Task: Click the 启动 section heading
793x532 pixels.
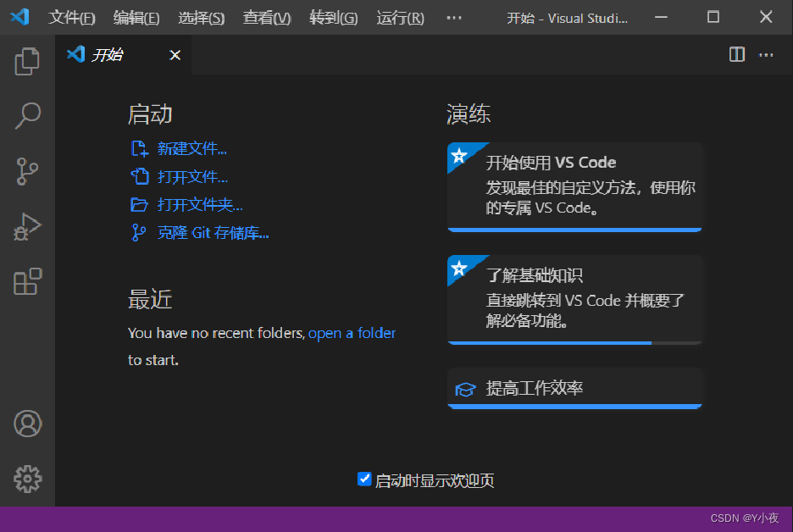Action: pos(150,114)
